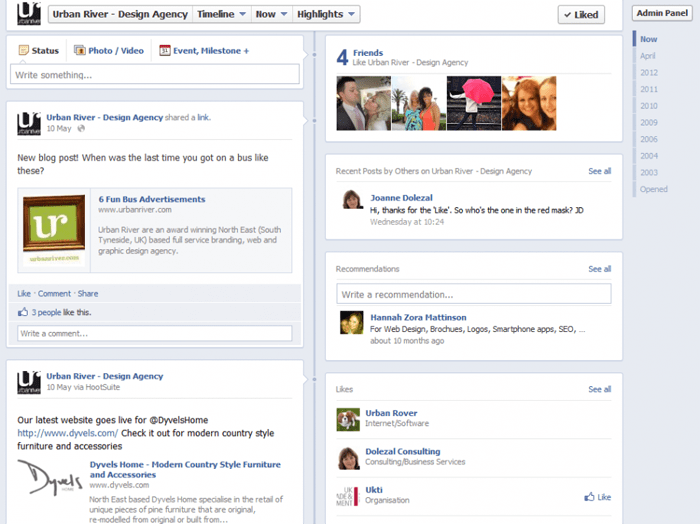Click the 'link' word in shared a link

[x=203, y=117]
